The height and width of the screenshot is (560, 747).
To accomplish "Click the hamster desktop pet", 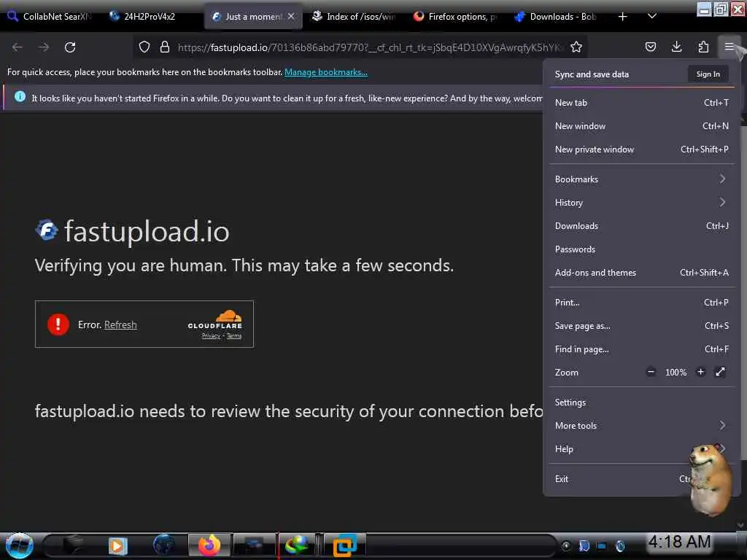I will 711,480.
